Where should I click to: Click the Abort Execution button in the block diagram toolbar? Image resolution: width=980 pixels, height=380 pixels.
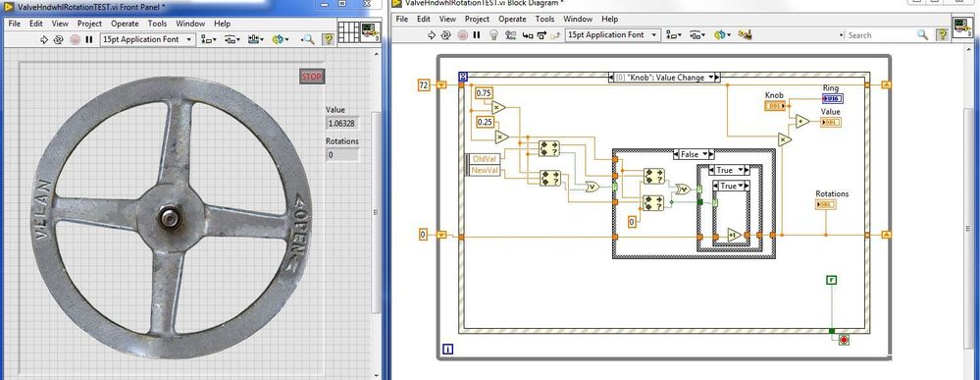(462, 35)
